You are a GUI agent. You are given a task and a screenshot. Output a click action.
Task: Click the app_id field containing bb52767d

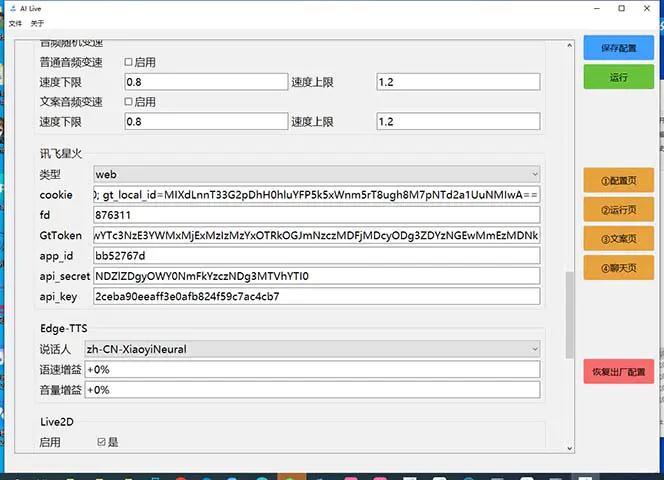[316, 256]
